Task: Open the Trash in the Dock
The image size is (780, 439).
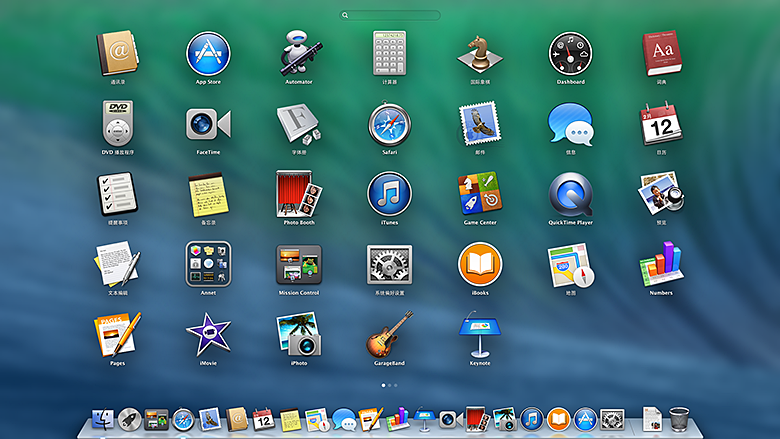Action: click(x=679, y=419)
